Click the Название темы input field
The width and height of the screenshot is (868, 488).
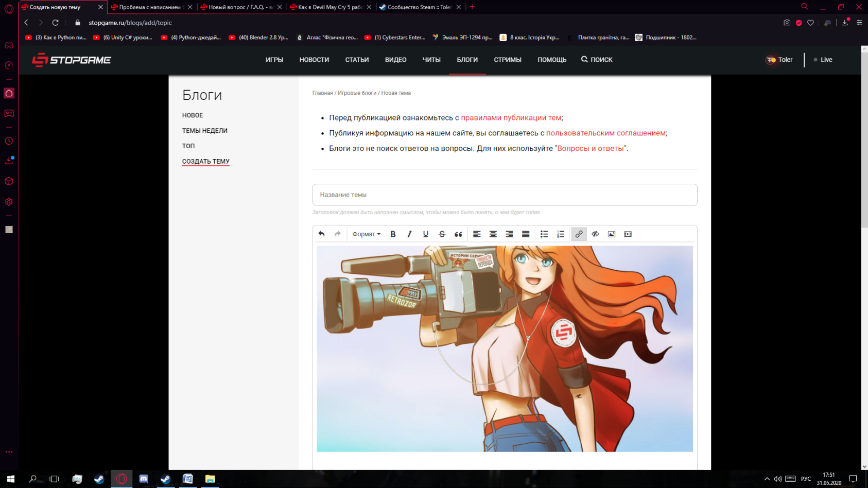[505, 195]
